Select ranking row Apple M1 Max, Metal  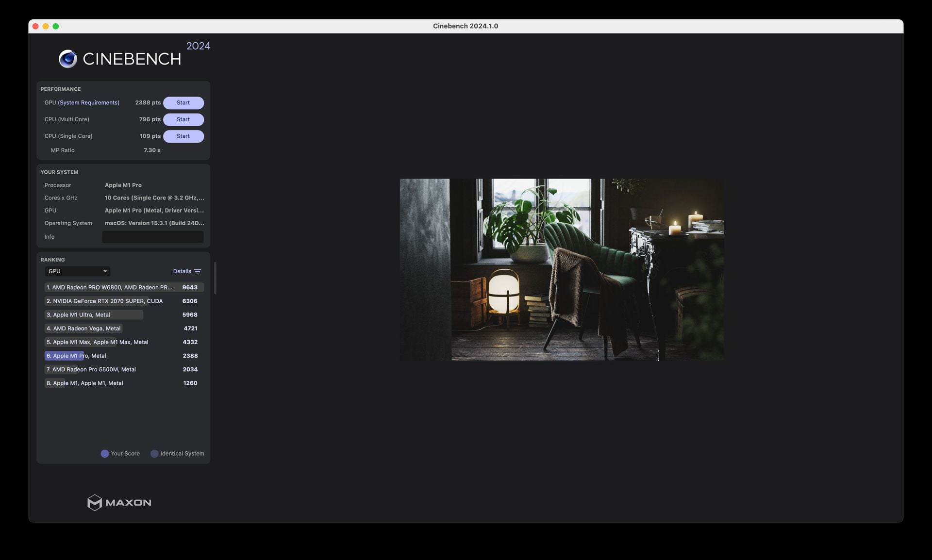124,342
